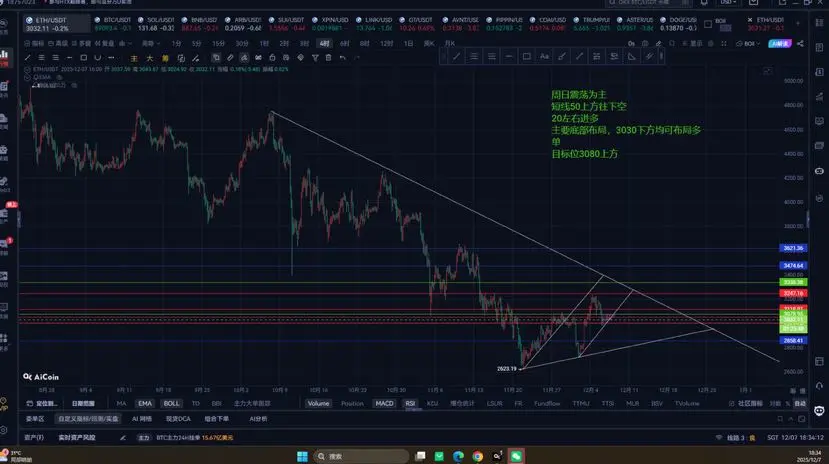Screen dimensions: 829x464
Task: Click the share icon beside AI button
Action: [800, 43]
